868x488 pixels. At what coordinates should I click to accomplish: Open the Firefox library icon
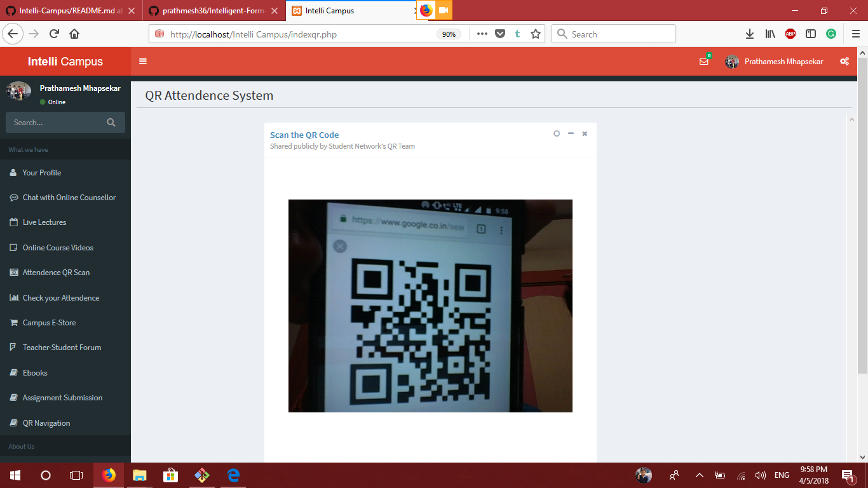pyautogui.click(x=770, y=34)
